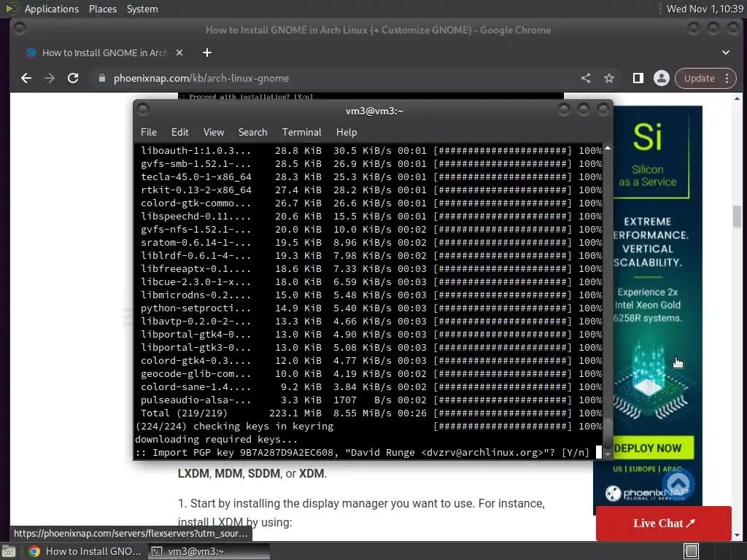Image resolution: width=747 pixels, height=560 pixels.
Task: Click the workspace switcher icon
Action: coord(692,551)
